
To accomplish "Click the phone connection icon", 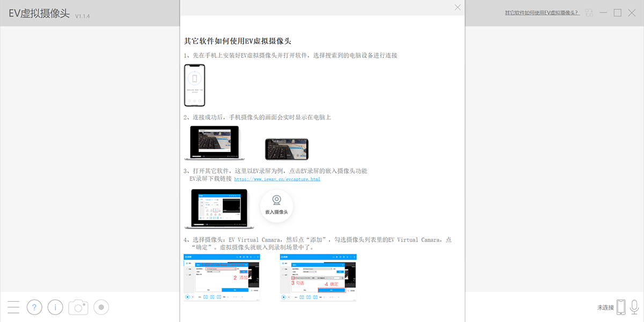I will 621,307.
